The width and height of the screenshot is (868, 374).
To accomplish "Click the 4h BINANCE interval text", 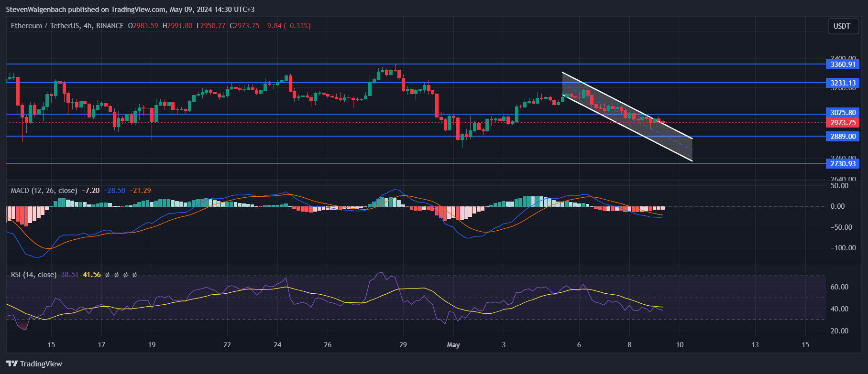I will (x=103, y=26).
